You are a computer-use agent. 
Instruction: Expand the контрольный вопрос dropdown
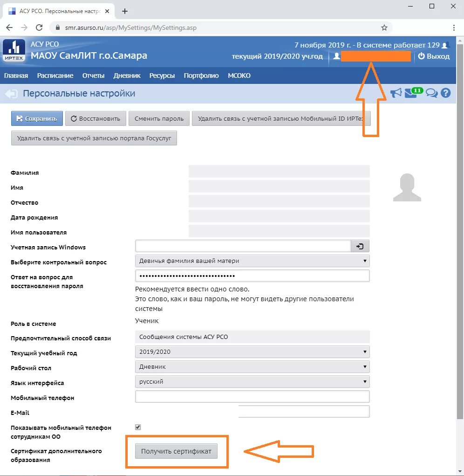tap(252, 261)
